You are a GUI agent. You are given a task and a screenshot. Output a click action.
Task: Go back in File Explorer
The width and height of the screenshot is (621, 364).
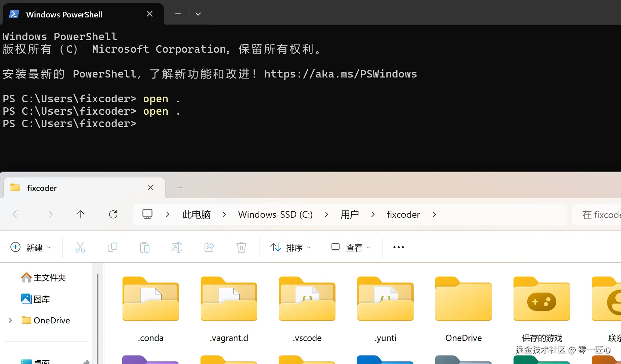tap(16, 214)
